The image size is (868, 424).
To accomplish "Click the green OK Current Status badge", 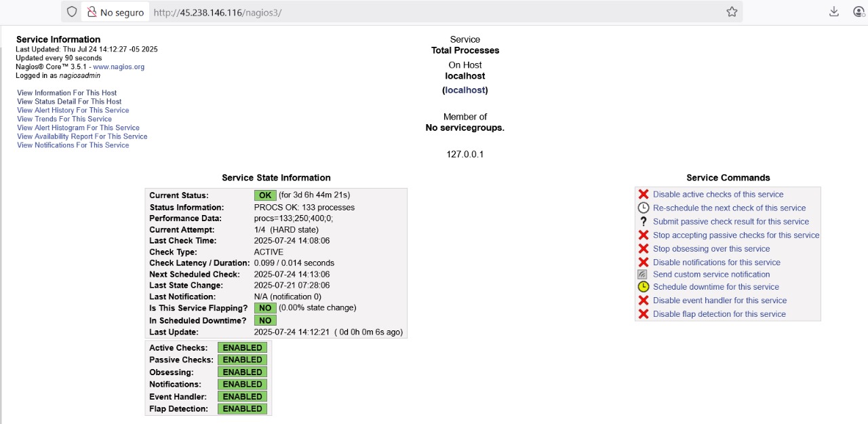I will tap(265, 195).
